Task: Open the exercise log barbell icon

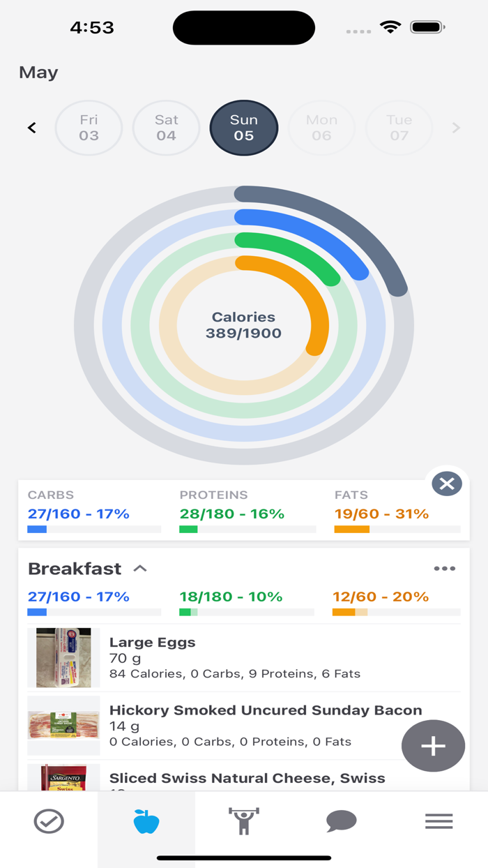Action: [x=243, y=821]
